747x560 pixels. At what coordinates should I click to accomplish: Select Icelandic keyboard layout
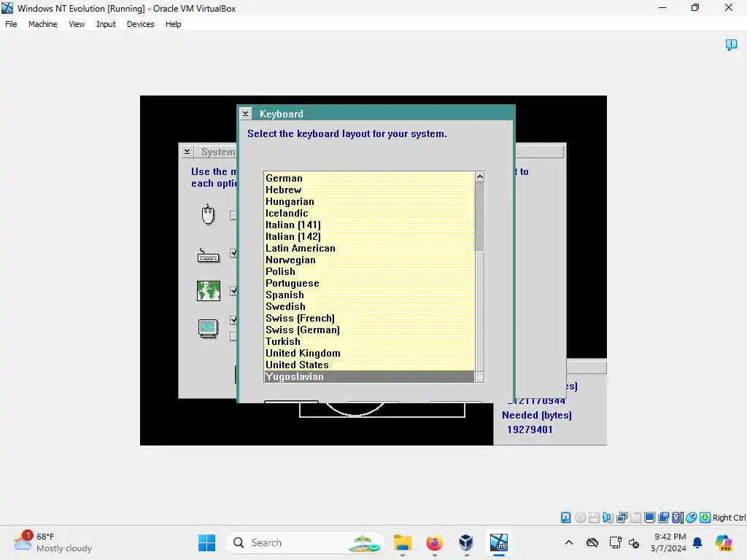click(369, 213)
